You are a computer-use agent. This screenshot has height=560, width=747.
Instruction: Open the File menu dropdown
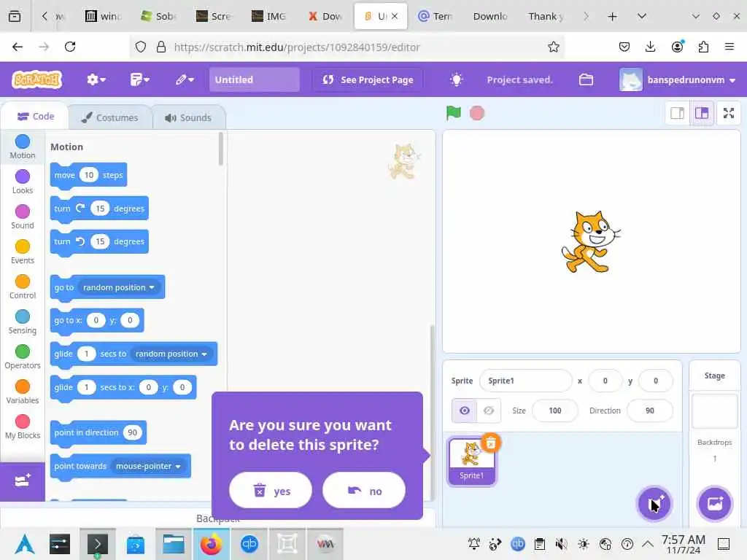139,79
